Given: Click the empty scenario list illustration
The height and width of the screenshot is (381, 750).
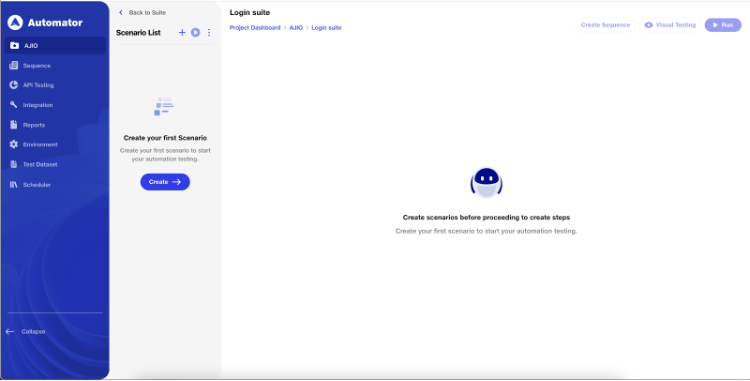Looking at the screenshot, I should [x=164, y=107].
